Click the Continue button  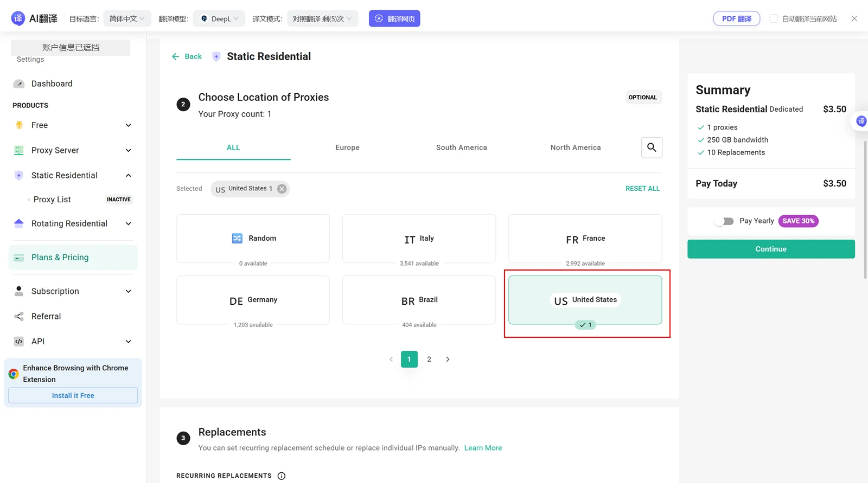(771, 249)
